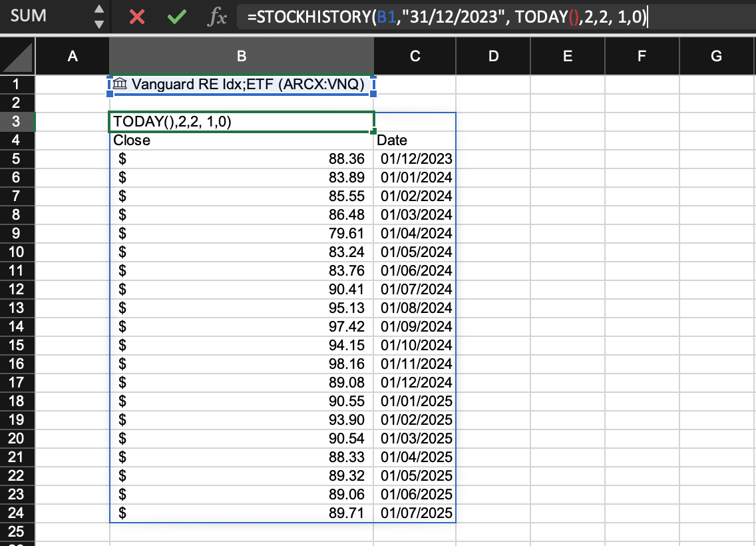Select column A header
Screen dimensions: 756x546
72,57
